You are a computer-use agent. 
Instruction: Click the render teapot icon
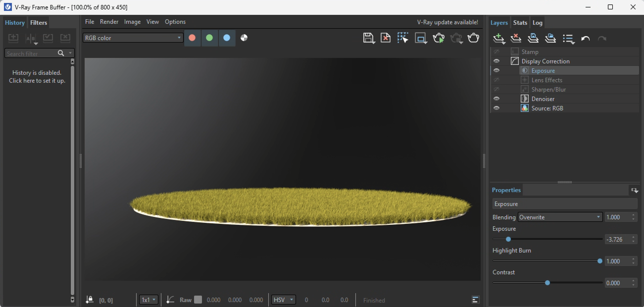click(473, 38)
